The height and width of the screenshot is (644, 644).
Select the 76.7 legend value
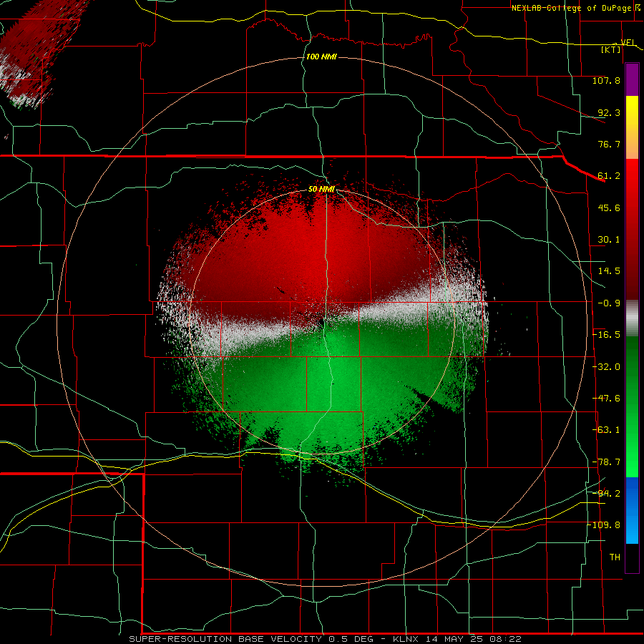(609, 144)
